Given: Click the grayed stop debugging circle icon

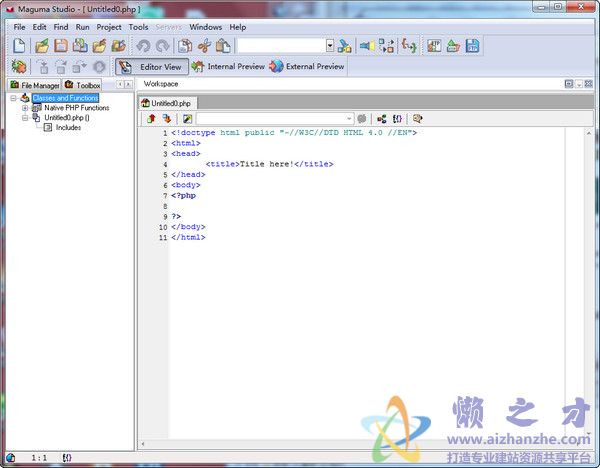Looking at the screenshot, I should pyautogui.click(x=99, y=67).
